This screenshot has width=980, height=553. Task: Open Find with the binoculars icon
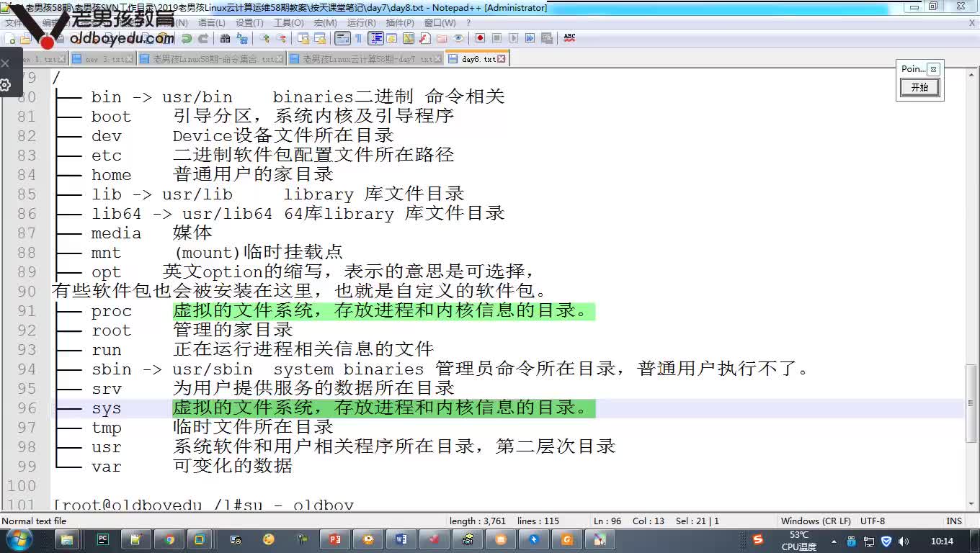(x=226, y=38)
